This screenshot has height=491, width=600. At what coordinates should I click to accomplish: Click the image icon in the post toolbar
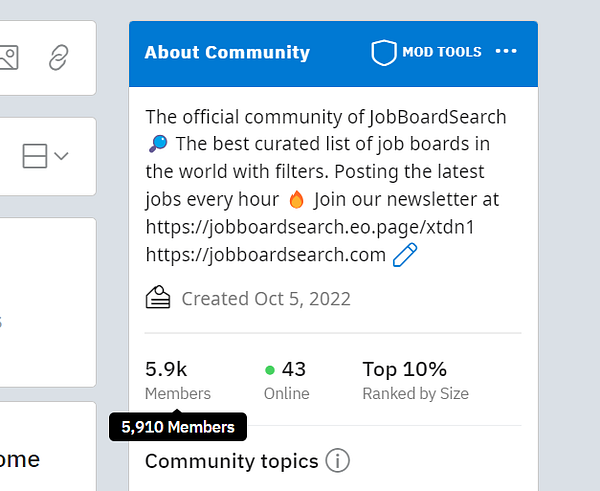(x=9, y=58)
